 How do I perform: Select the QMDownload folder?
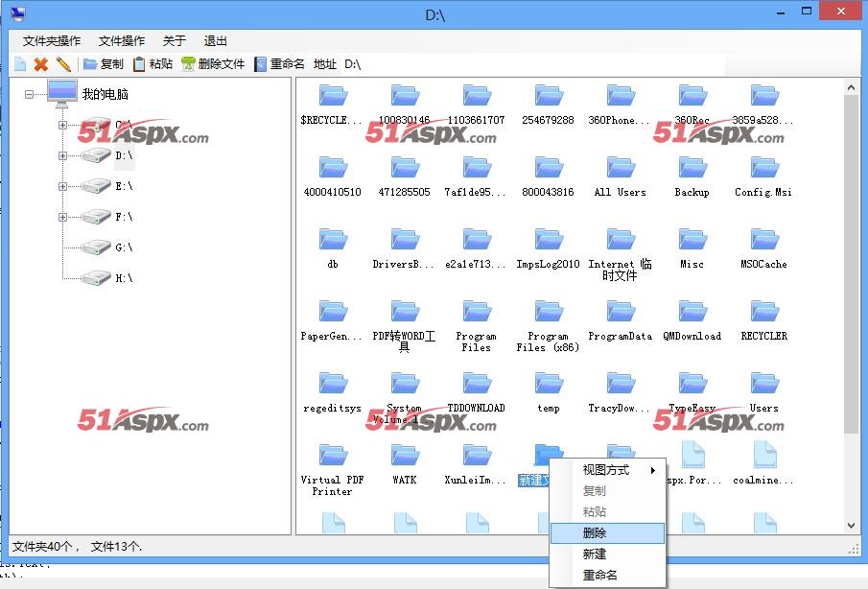coord(692,320)
